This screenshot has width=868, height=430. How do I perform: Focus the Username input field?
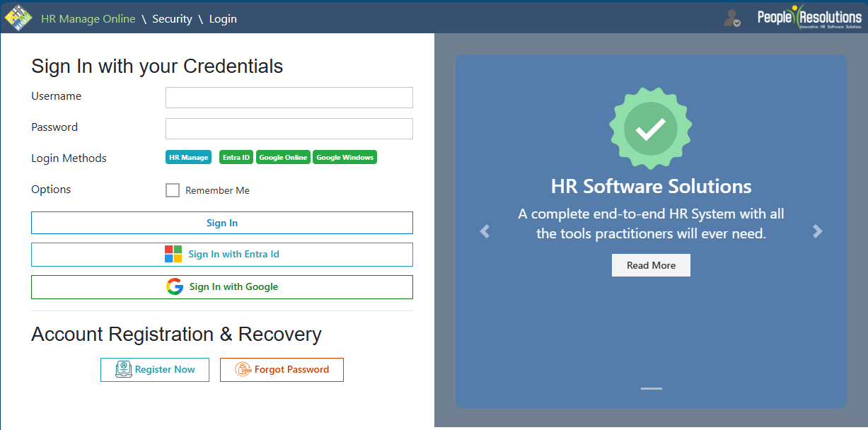(x=289, y=98)
